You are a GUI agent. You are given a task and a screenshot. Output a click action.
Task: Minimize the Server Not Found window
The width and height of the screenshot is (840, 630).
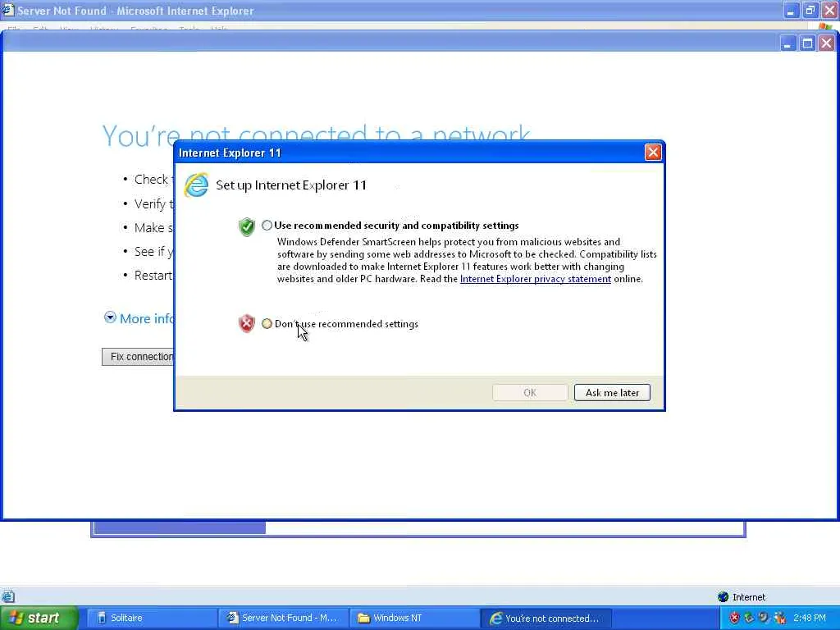(x=791, y=10)
